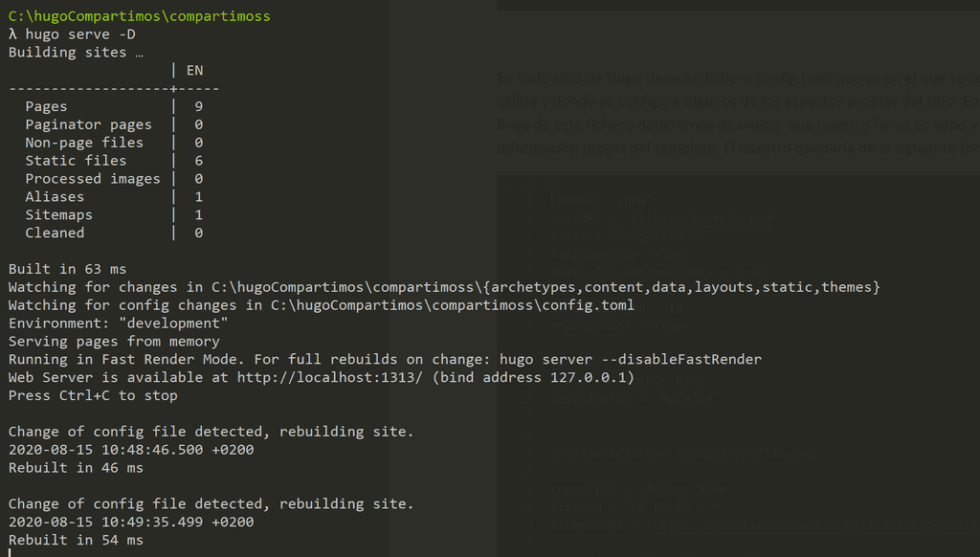Click the 'Rebuilt in 46 ms' line
The image size is (980, 557).
[x=76, y=468]
